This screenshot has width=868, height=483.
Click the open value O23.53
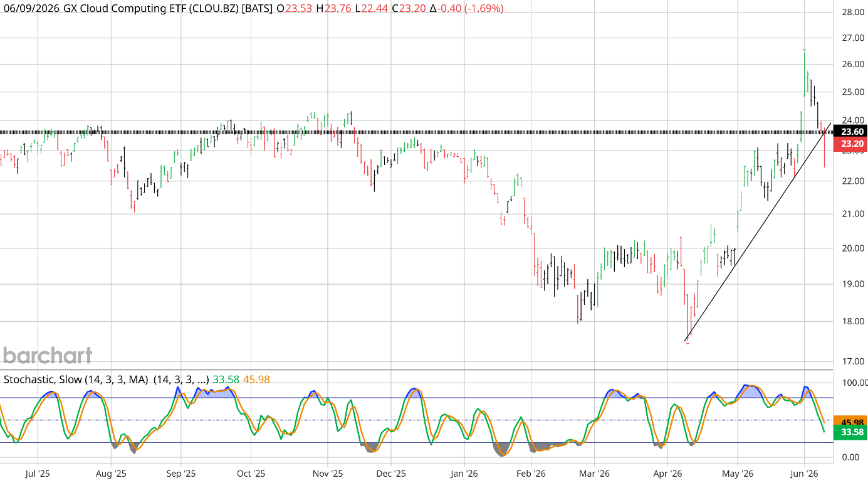pyautogui.click(x=295, y=9)
